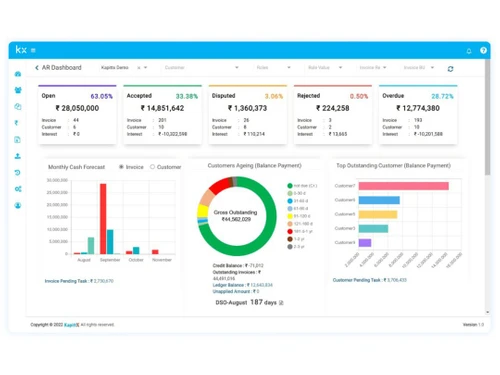Viewport: 500px width, 375px height.
Task: Toggle the 1-2 yr legend item
Action: coord(296,239)
